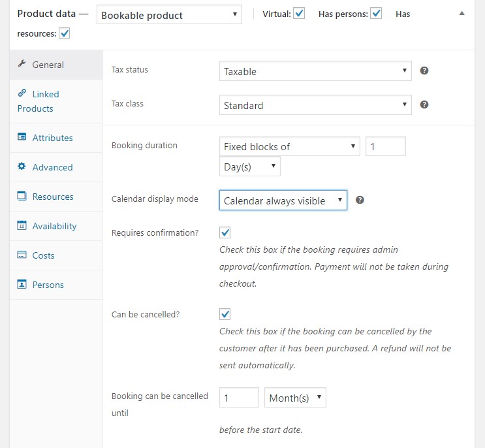Click the Booking duration label

click(144, 146)
